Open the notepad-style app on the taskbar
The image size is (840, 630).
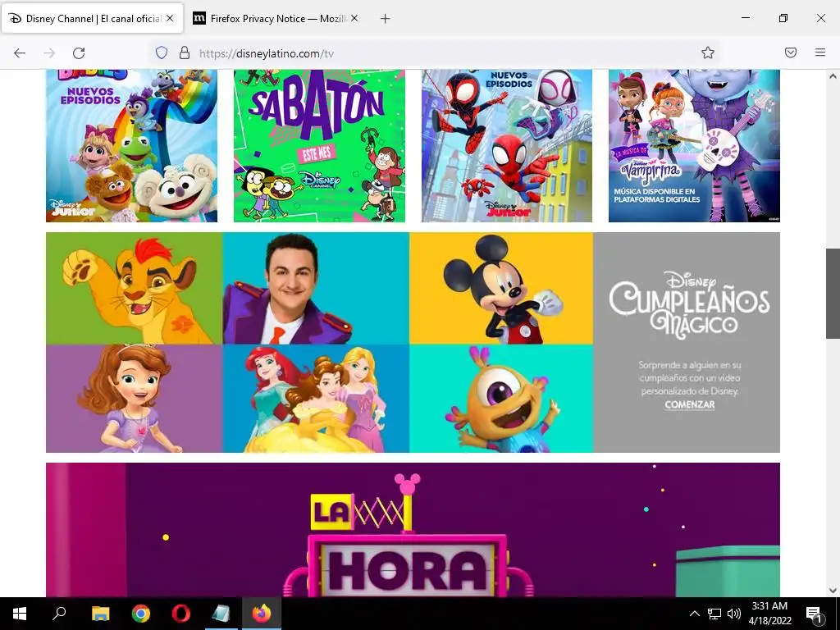(x=221, y=614)
